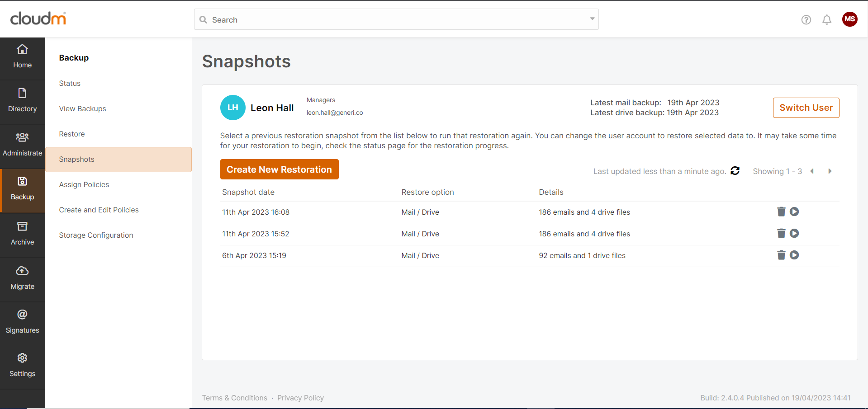Open the help question mark icon

click(806, 20)
